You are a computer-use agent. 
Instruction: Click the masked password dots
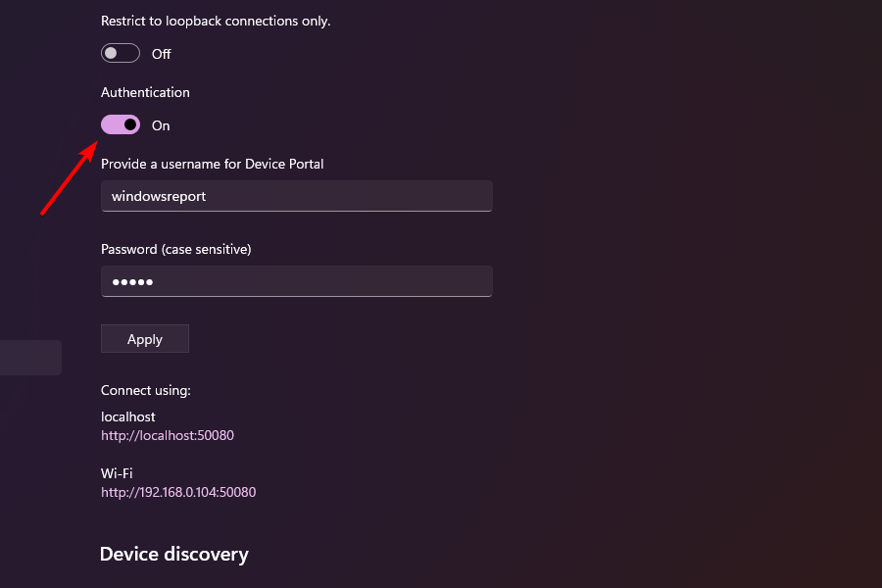[x=132, y=282]
